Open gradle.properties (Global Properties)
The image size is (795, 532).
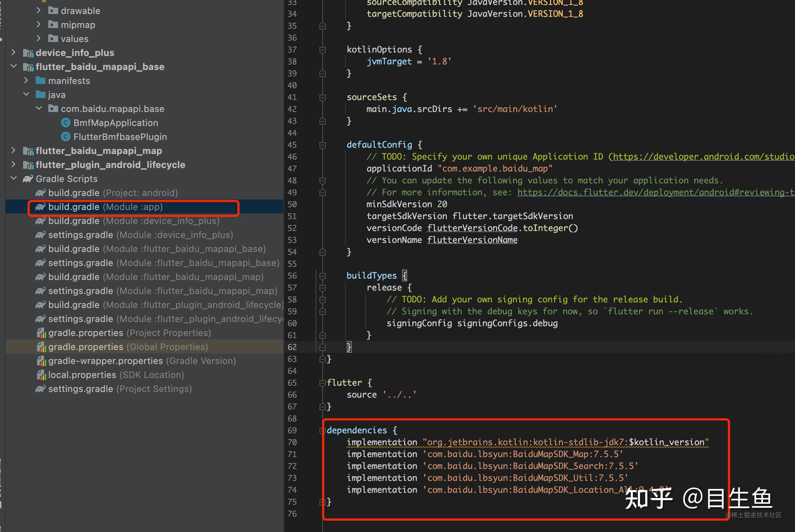[128, 347]
